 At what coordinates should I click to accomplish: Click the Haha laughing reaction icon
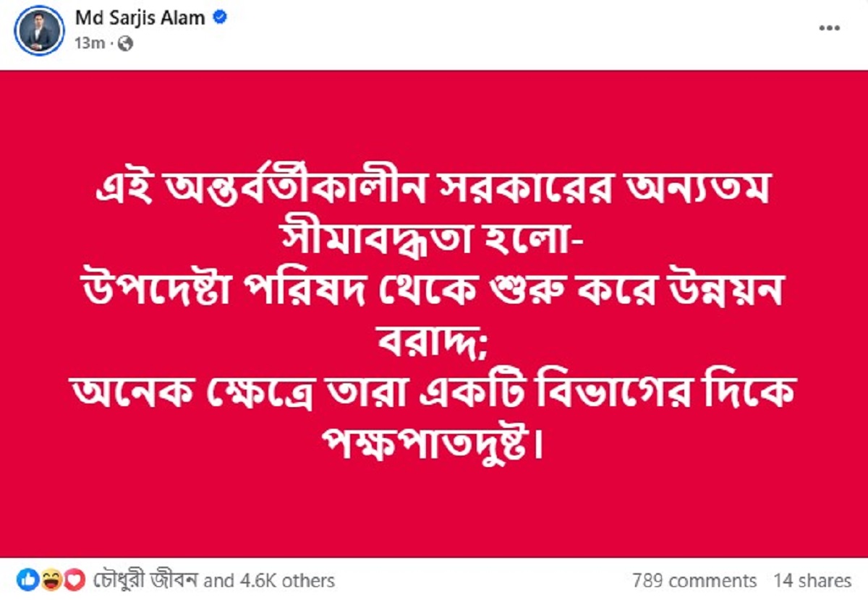51,580
